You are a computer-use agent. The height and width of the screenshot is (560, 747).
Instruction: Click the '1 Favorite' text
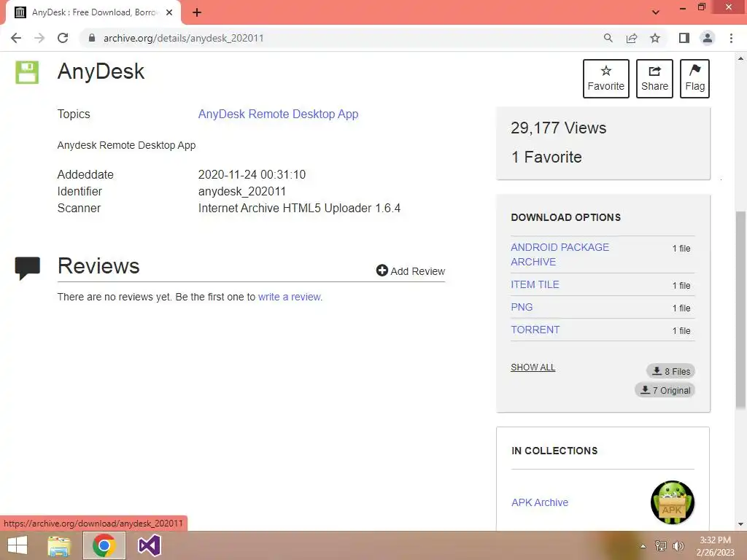(x=546, y=157)
